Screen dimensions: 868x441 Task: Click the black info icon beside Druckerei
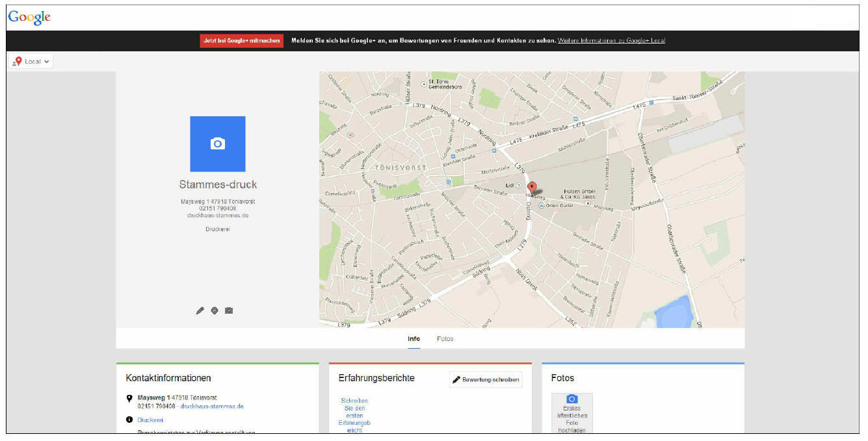tap(129, 420)
